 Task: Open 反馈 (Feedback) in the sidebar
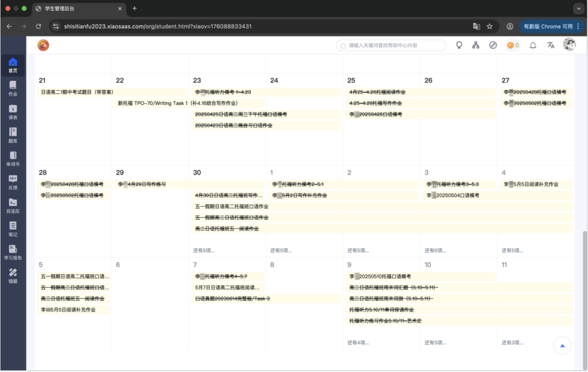pos(13,182)
